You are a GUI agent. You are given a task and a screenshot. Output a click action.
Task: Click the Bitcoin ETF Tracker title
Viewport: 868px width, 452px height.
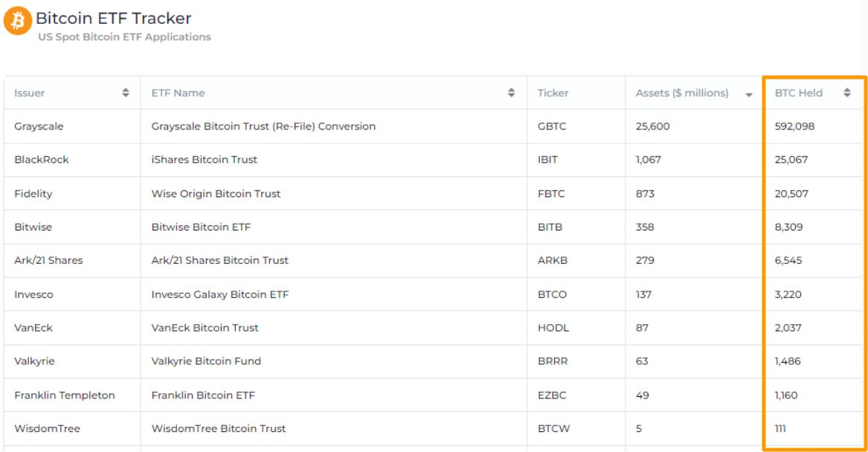(x=113, y=18)
